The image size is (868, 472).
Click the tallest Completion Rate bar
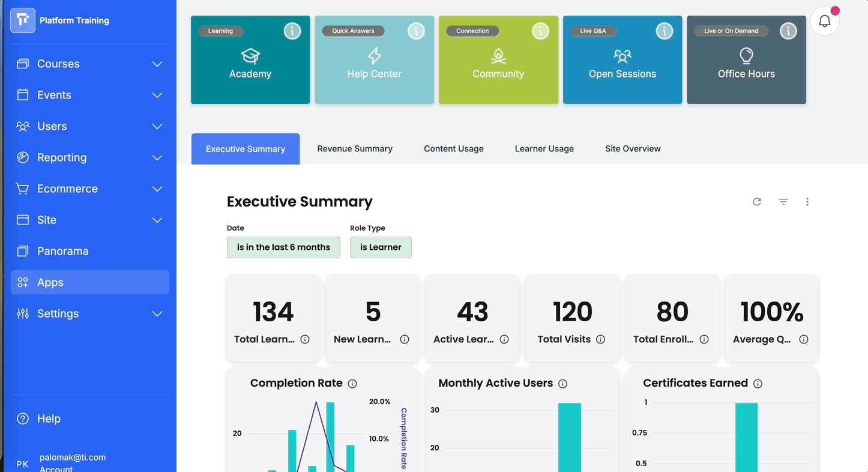(x=330, y=437)
